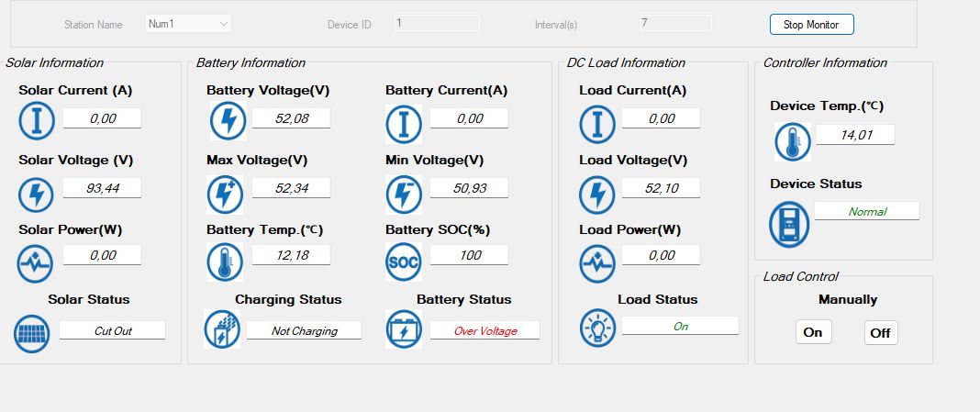980x412 pixels.
Task: Click the Device Temp. thermometer icon
Action: point(788,142)
